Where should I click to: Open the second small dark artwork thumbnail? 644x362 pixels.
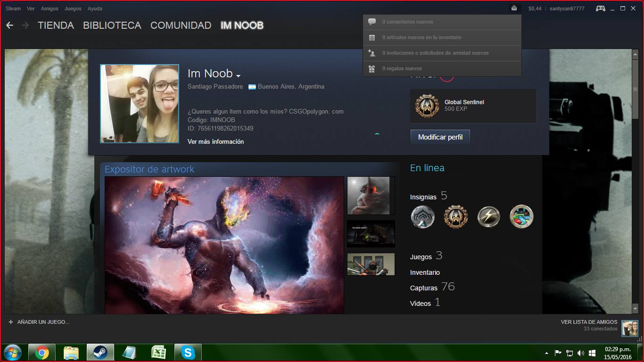point(371,234)
